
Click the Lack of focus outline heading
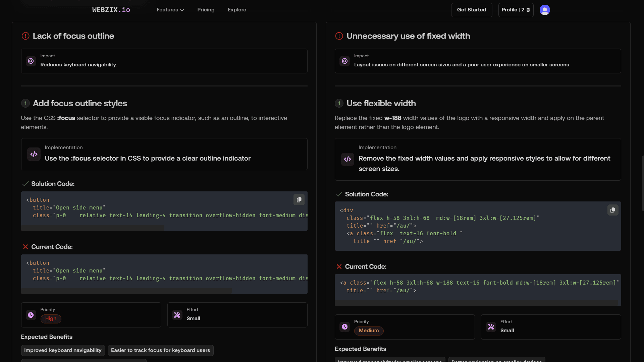point(73,36)
